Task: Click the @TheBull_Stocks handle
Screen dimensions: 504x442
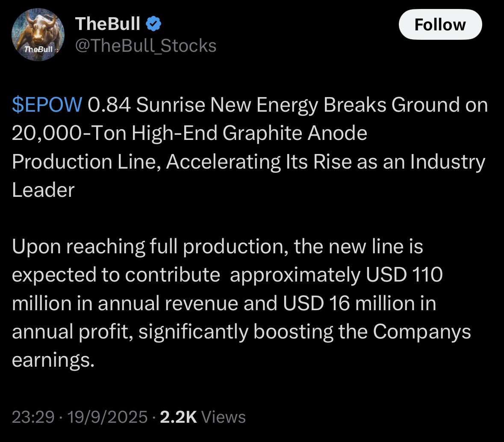Action: (x=145, y=45)
